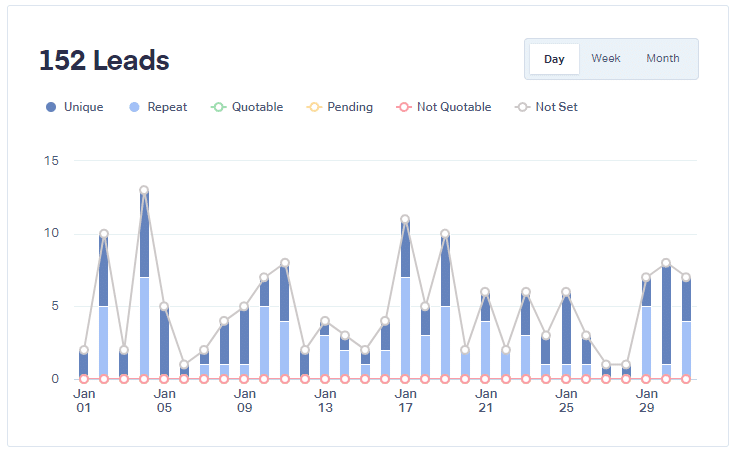
Task: Hide the Quotable line series
Action: [247, 107]
